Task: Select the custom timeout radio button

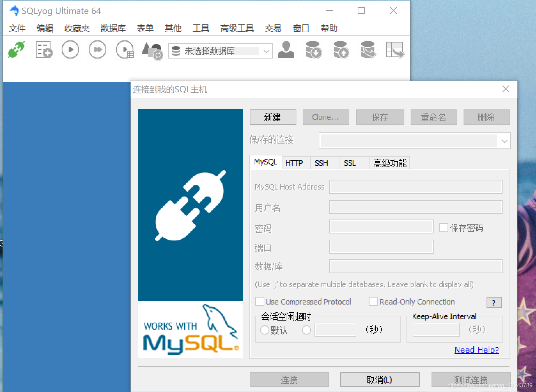Action: tap(306, 330)
